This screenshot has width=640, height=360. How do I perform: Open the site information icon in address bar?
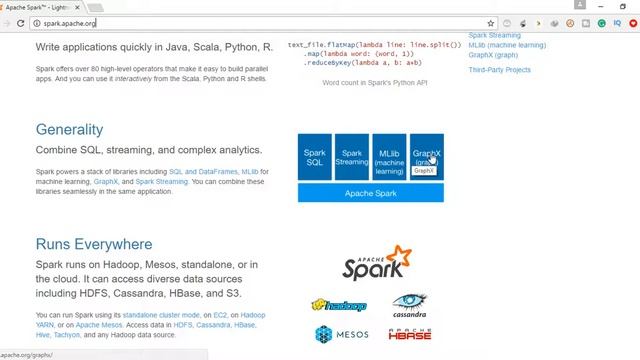click(37, 23)
